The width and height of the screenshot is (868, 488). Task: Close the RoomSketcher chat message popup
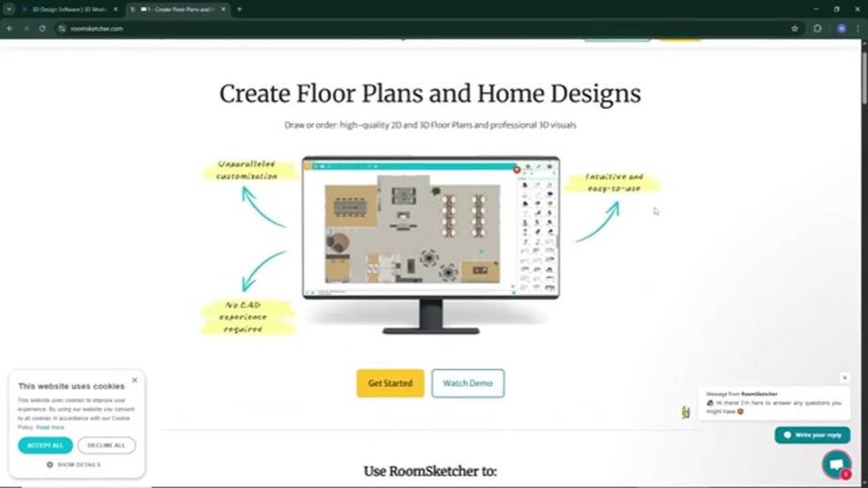(845, 377)
